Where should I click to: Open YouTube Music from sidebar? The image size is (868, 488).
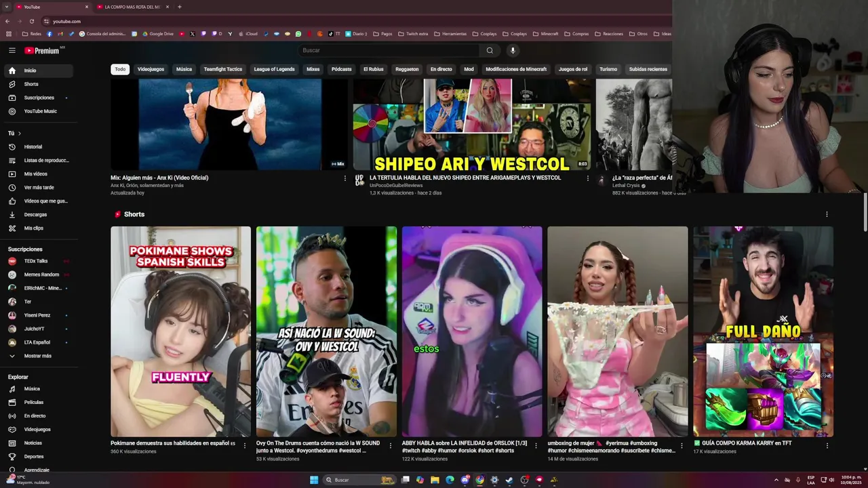[39, 111]
